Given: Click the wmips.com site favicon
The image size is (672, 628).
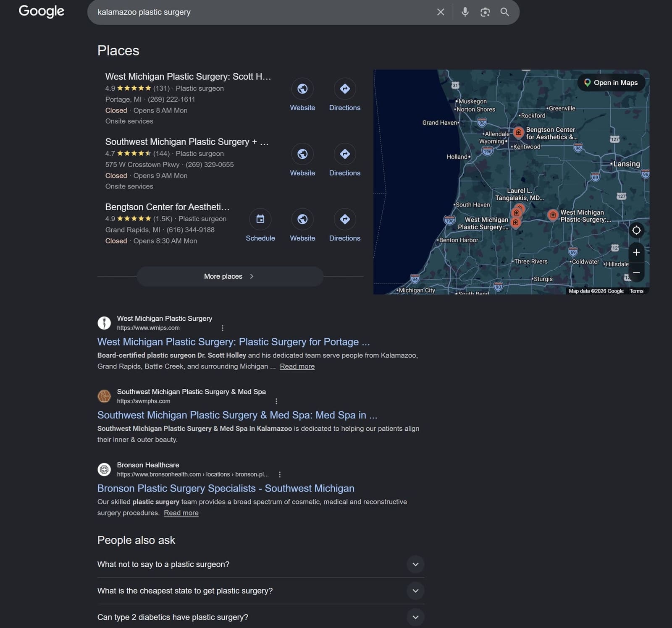Looking at the screenshot, I should tap(104, 323).
